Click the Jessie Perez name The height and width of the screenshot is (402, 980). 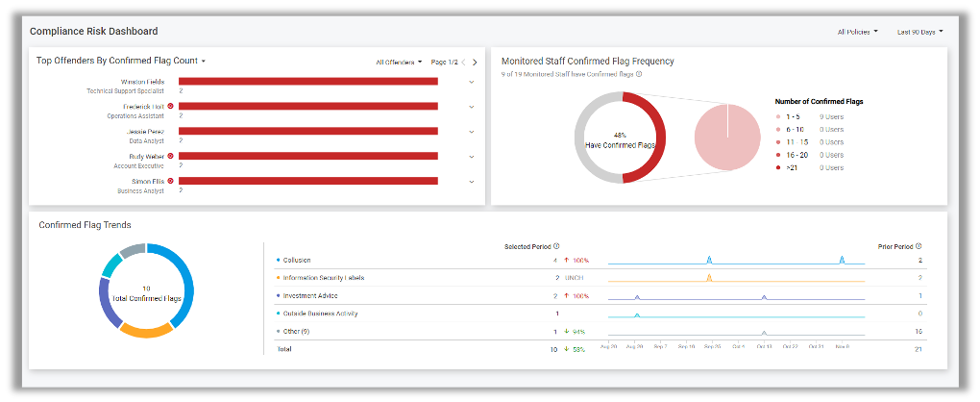[146, 132]
